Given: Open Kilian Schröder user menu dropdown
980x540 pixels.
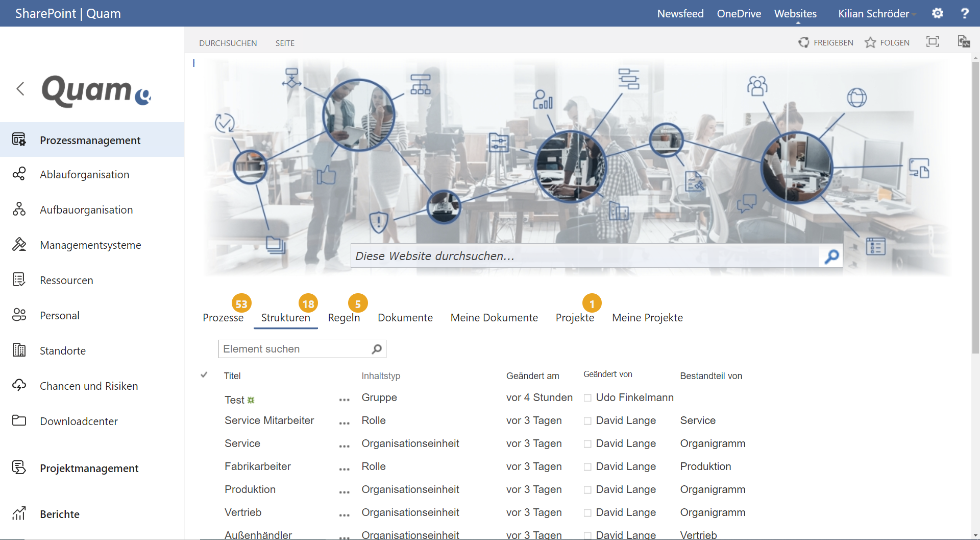Looking at the screenshot, I should (x=876, y=14).
